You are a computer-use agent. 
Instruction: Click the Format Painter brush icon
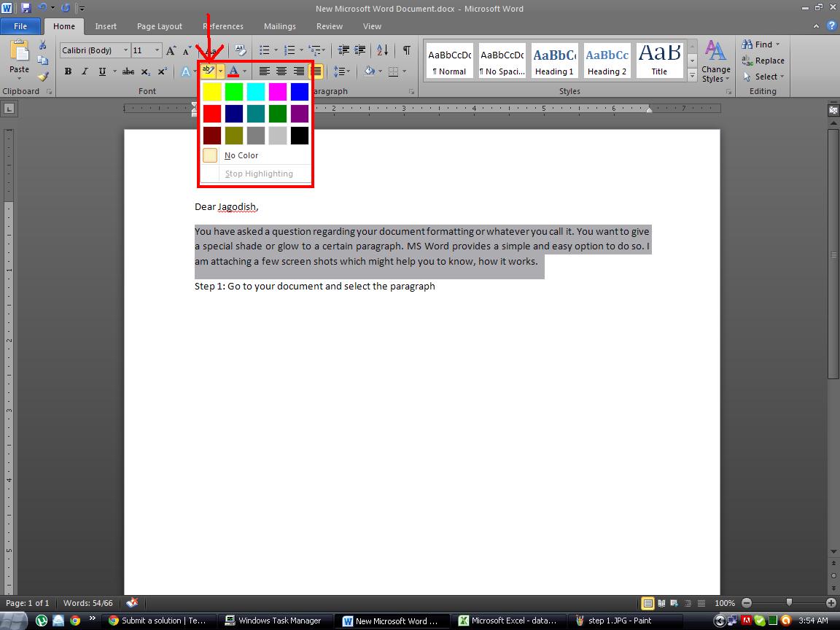42,76
